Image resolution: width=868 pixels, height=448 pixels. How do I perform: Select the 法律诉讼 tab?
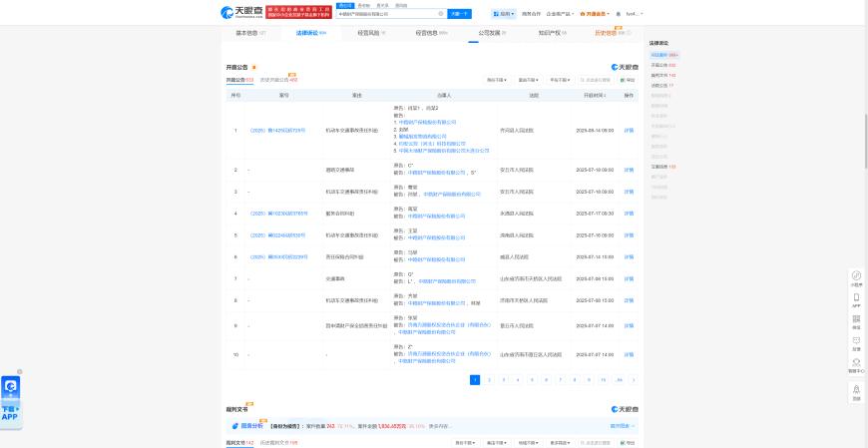pyautogui.click(x=311, y=33)
